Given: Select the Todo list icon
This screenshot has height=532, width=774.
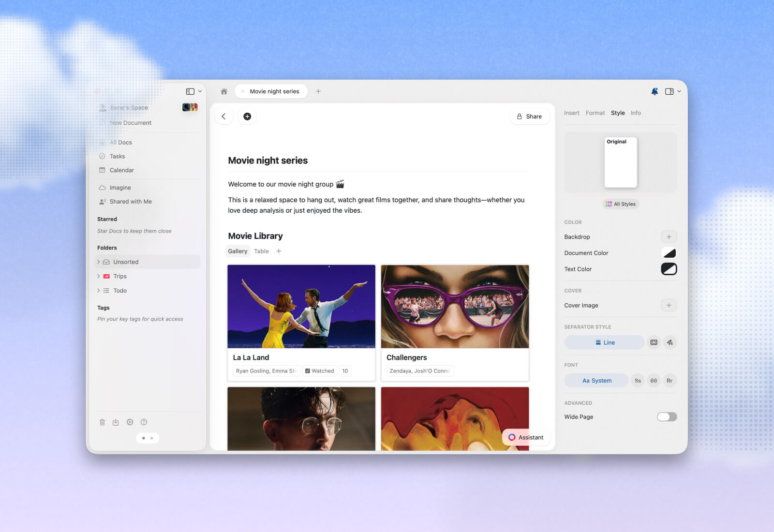Looking at the screenshot, I should point(106,291).
